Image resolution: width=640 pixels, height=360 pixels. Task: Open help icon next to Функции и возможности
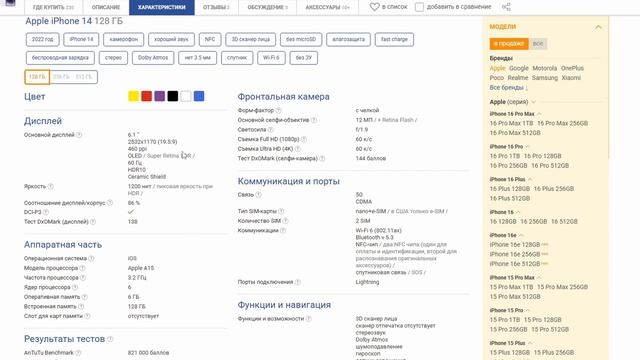309,319
